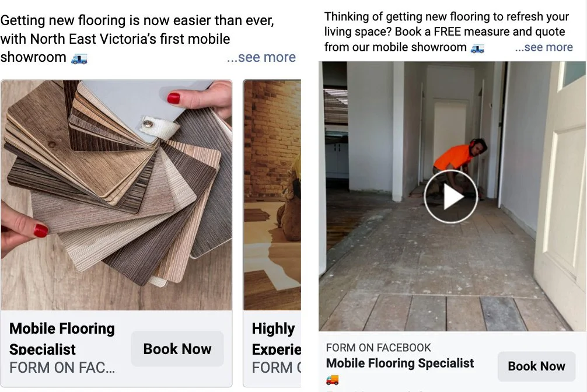Open the second carousel card brick wall image
Viewport: 587px width, 392px height.
[x=272, y=195]
